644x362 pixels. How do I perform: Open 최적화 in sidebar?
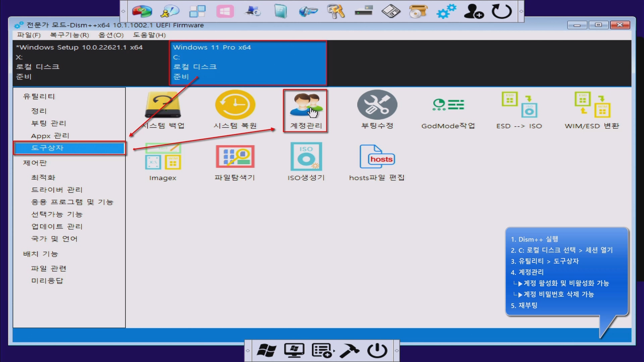click(43, 178)
